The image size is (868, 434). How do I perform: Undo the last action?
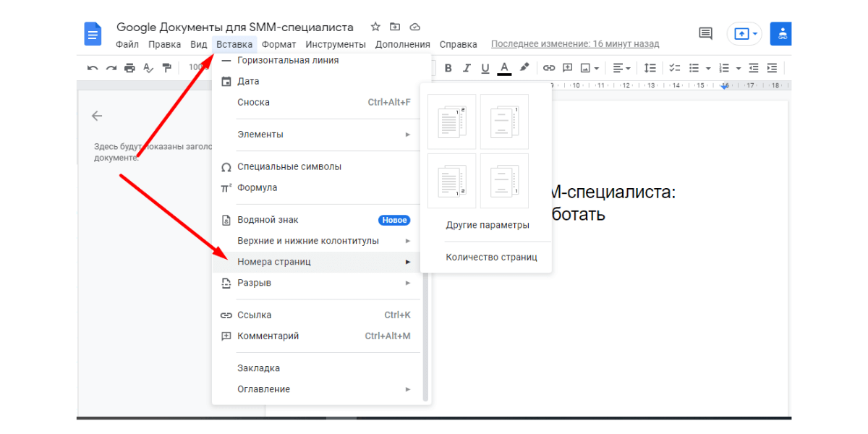(93, 68)
